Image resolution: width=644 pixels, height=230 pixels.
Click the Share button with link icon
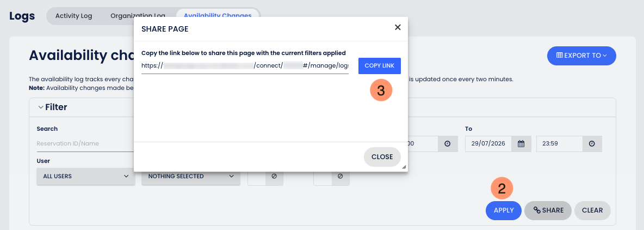click(x=548, y=210)
